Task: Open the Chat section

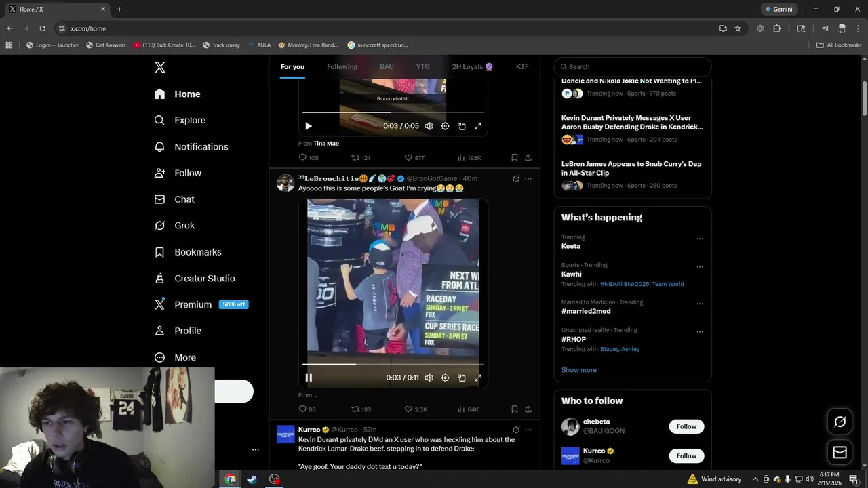Action: [x=174, y=199]
